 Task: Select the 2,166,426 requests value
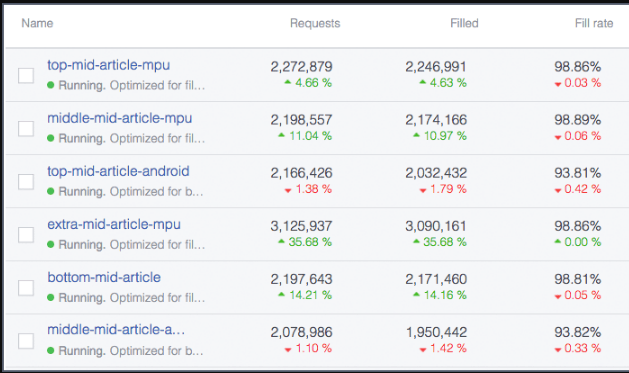coord(301,173)
